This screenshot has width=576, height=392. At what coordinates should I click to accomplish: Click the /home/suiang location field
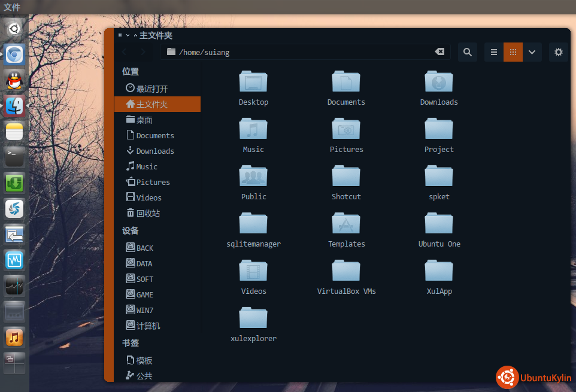click(299, 52)
